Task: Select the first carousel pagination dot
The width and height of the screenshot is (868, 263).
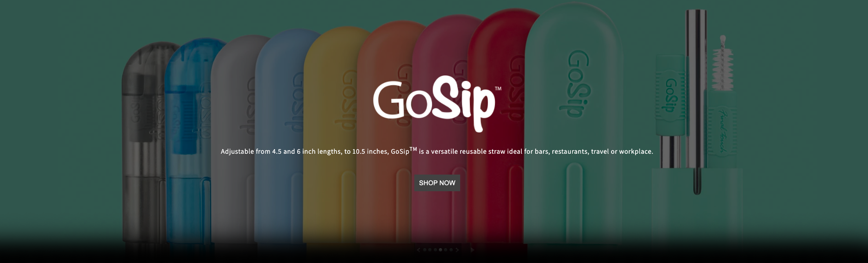Action: (x=425, y=250)
